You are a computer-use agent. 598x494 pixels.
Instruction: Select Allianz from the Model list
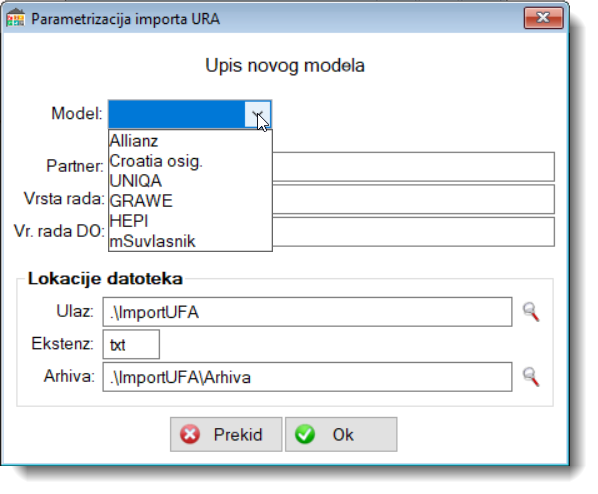190,141
